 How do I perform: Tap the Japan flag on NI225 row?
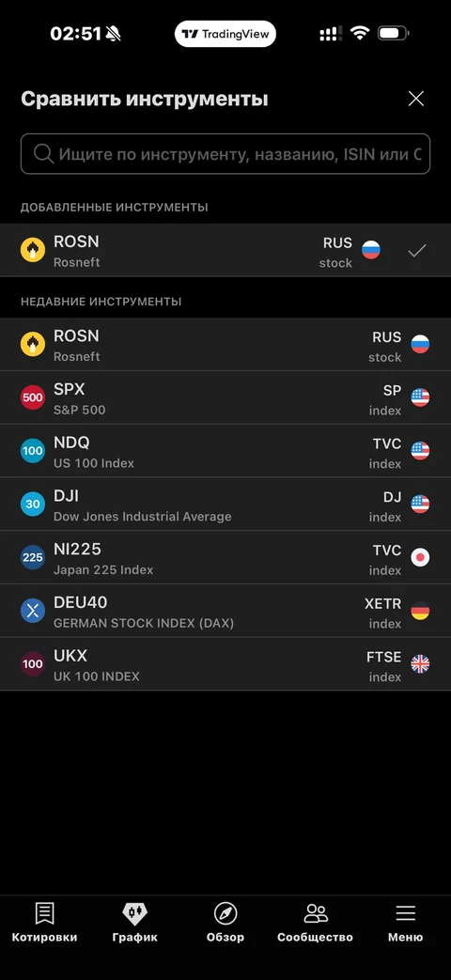[x=420, y=557]
